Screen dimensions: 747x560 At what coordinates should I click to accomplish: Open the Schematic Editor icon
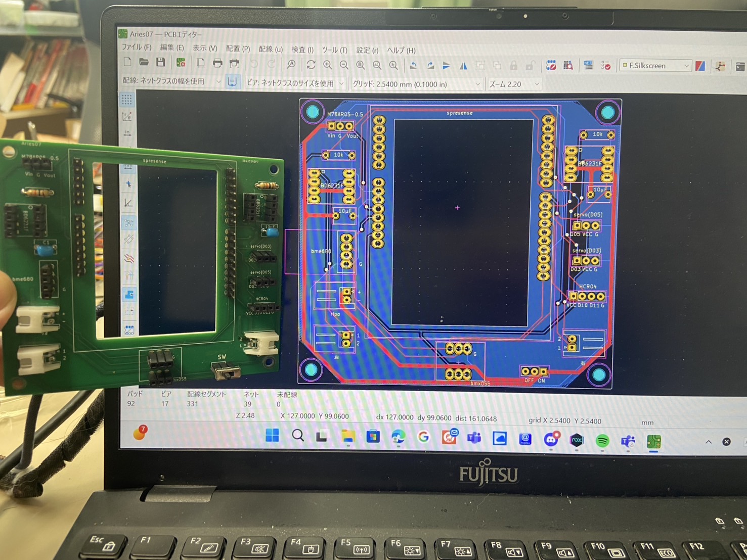point(720,66)
